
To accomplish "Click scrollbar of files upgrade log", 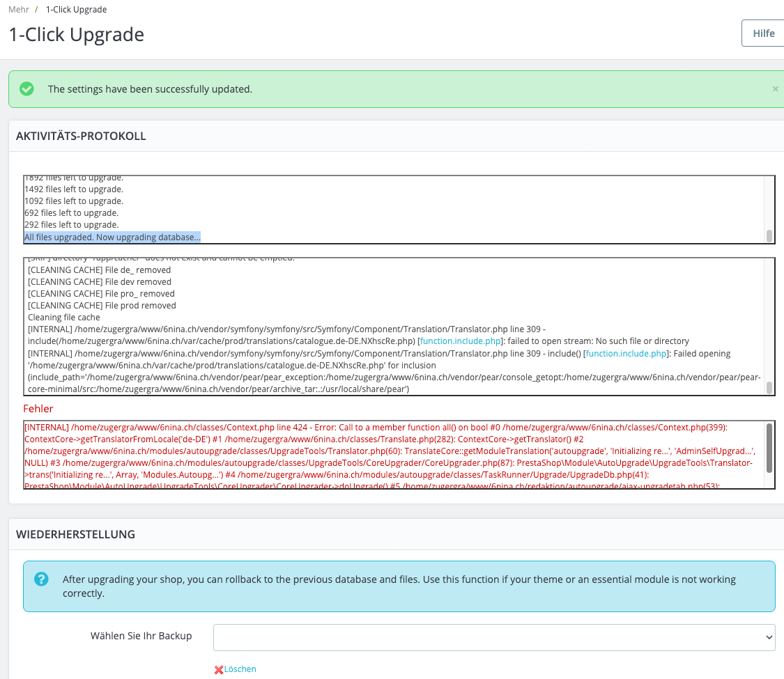I will tap(769, 236).
